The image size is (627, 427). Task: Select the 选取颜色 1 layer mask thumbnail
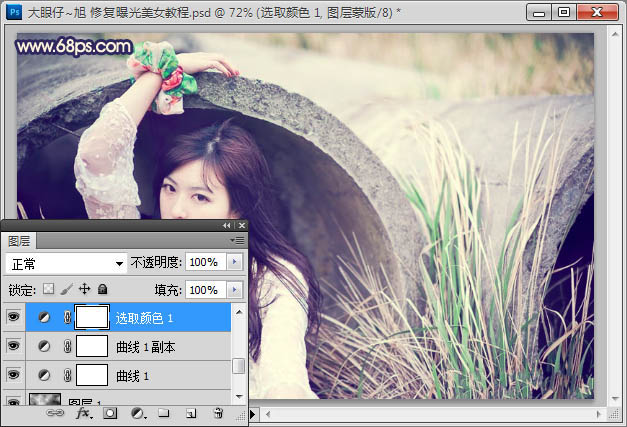(x=92, y=317)
